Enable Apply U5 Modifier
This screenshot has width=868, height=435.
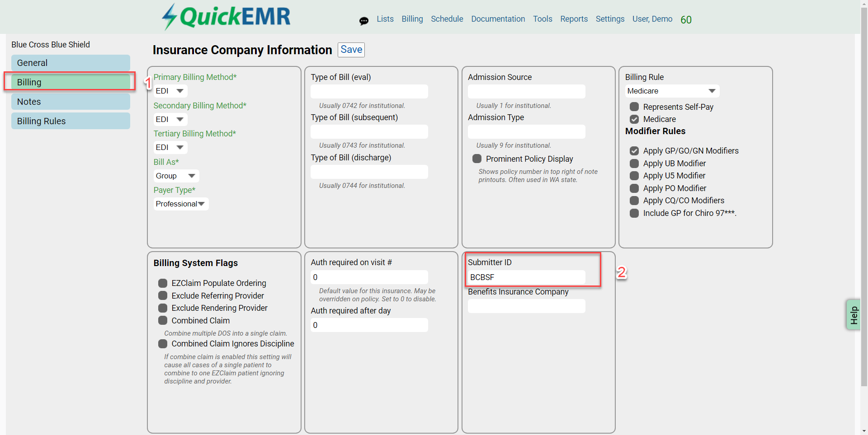click(x=634, y=176)
